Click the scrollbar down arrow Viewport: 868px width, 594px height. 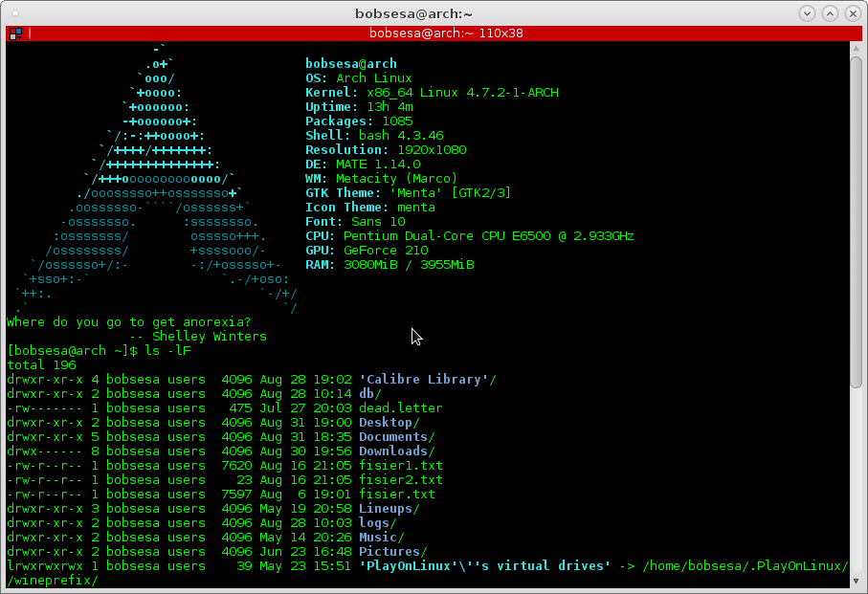click(857, 581)
